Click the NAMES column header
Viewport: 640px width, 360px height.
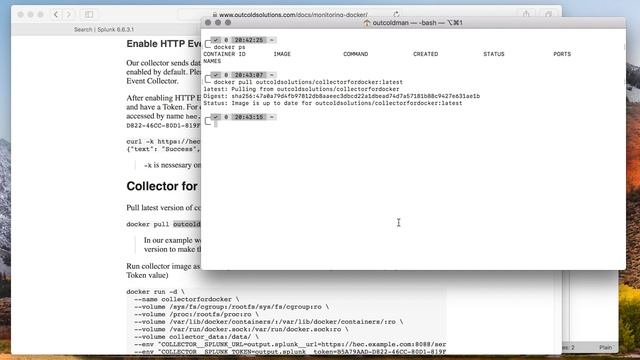212,61
